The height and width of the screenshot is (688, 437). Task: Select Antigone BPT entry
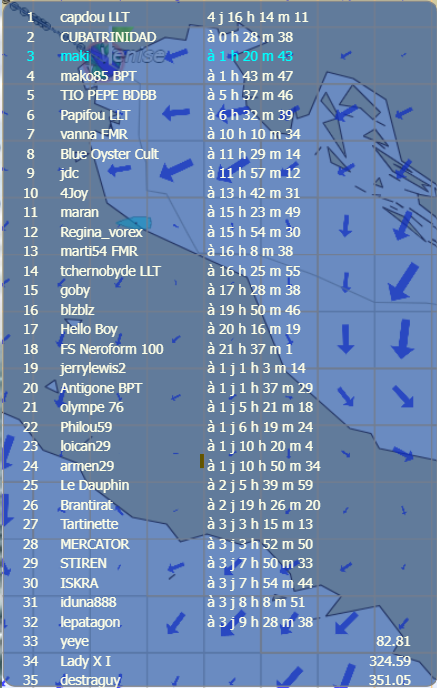(101, 388)
